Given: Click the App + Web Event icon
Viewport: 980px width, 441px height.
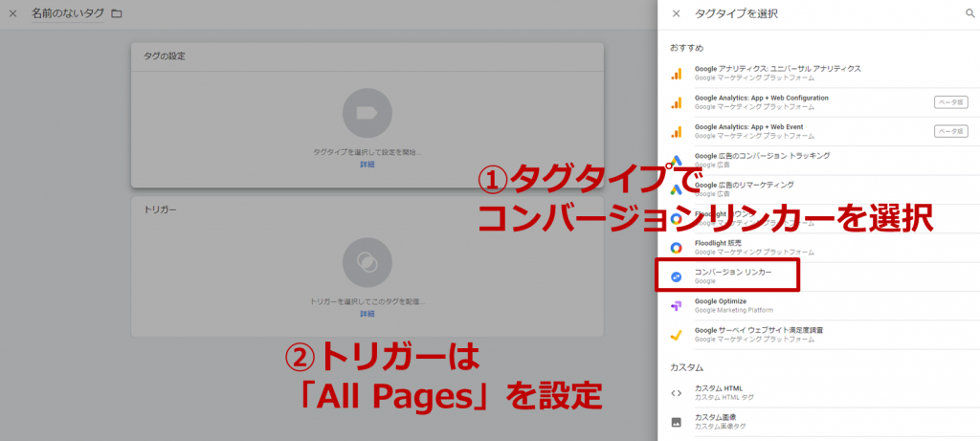Looking at the screenshot, I should click(x=676, y=131).
